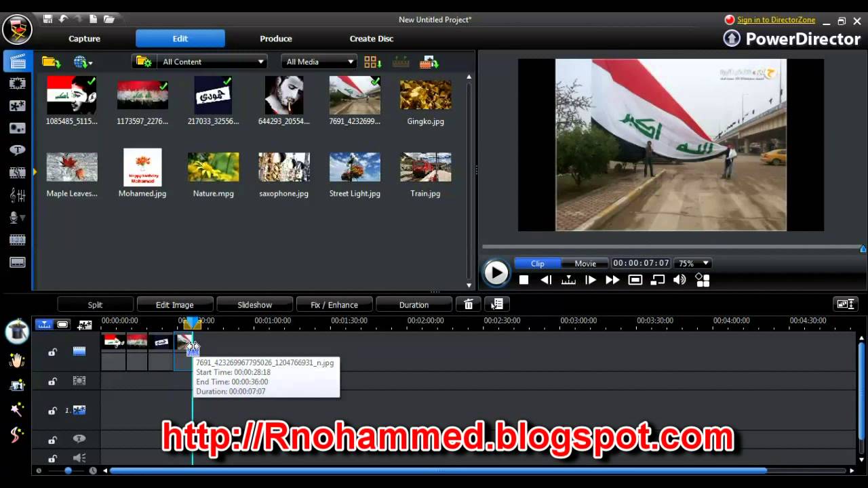The width and height of the screenshot is (868, 488).
Task: Click the delete trash can button
Action: point(468,304)
